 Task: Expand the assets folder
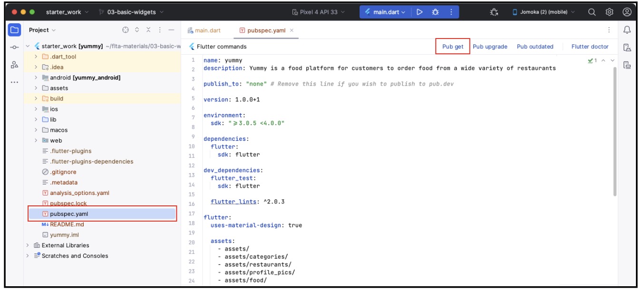36,88
